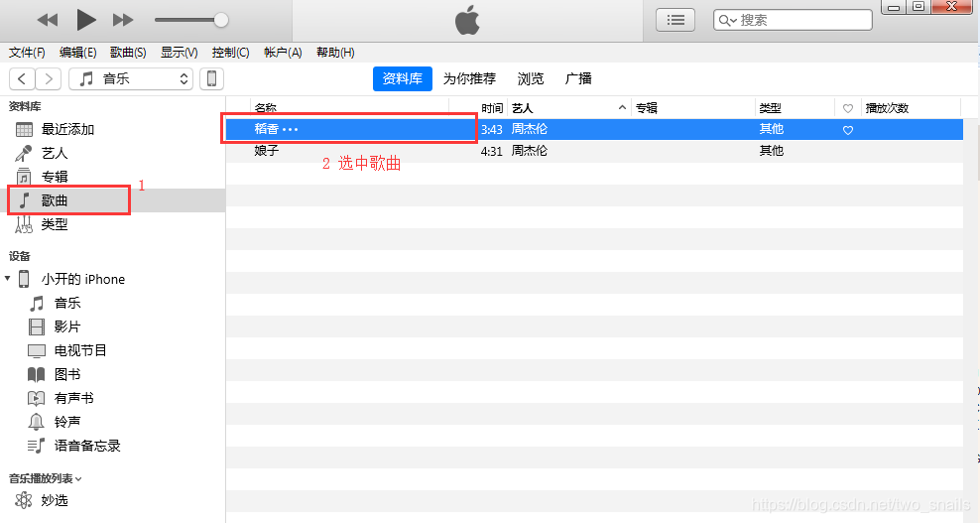This screenshot has width=980, height=523.
Task: Open the list view button
Action: [675, 20]
